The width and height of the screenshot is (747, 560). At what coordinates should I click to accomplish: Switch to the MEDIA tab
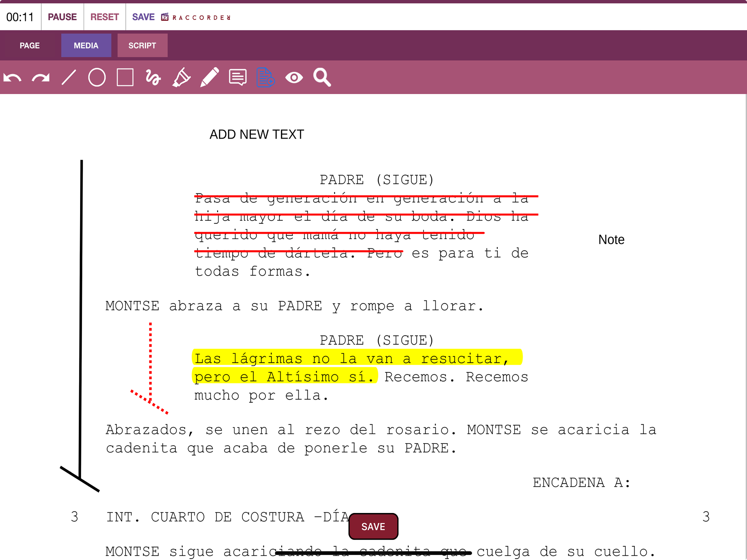(86, 45)
